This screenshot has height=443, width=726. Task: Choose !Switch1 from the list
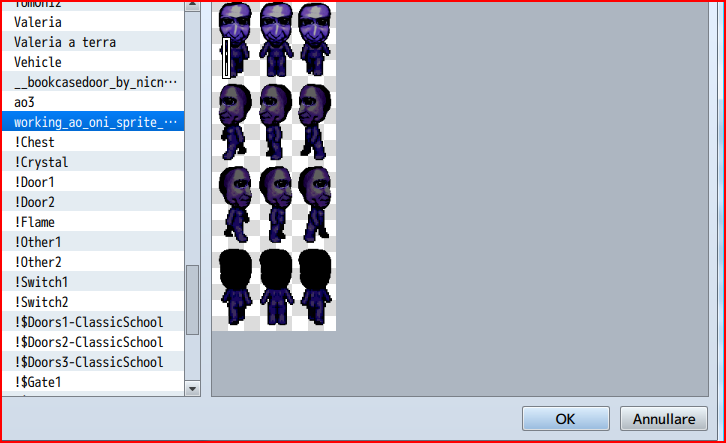coord(93,281)
